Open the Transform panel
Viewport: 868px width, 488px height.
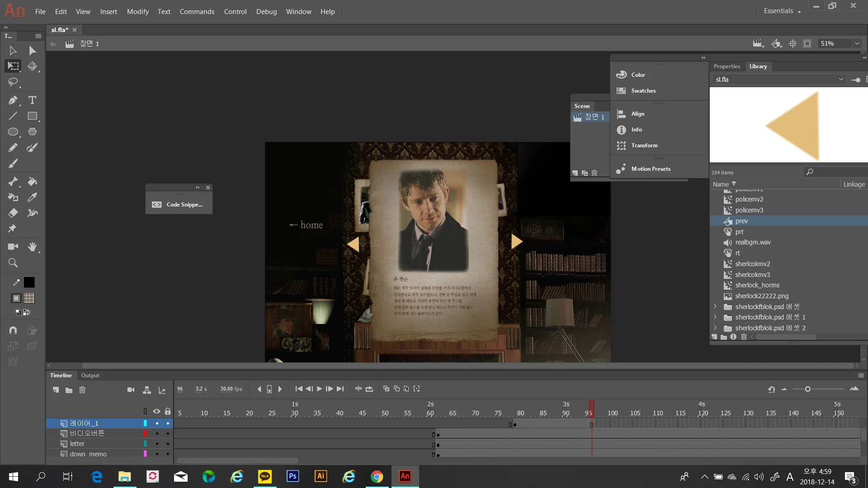pos(644,145)
